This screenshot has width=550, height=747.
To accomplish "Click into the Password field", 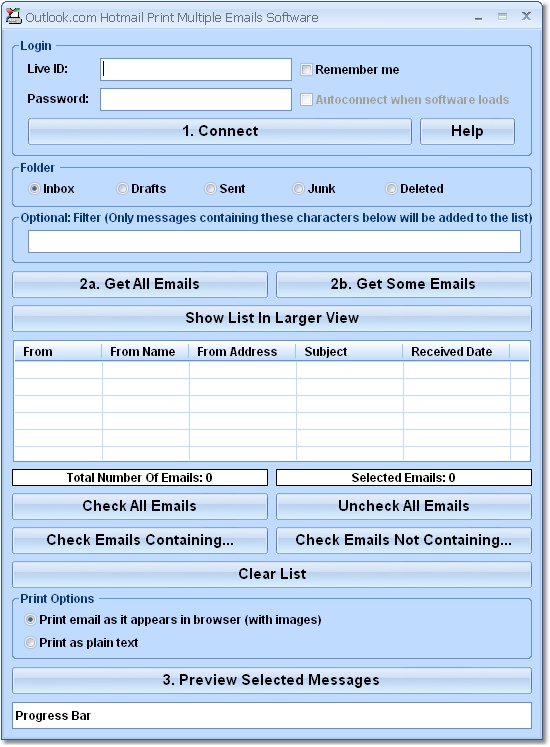I will pos(196,99).
